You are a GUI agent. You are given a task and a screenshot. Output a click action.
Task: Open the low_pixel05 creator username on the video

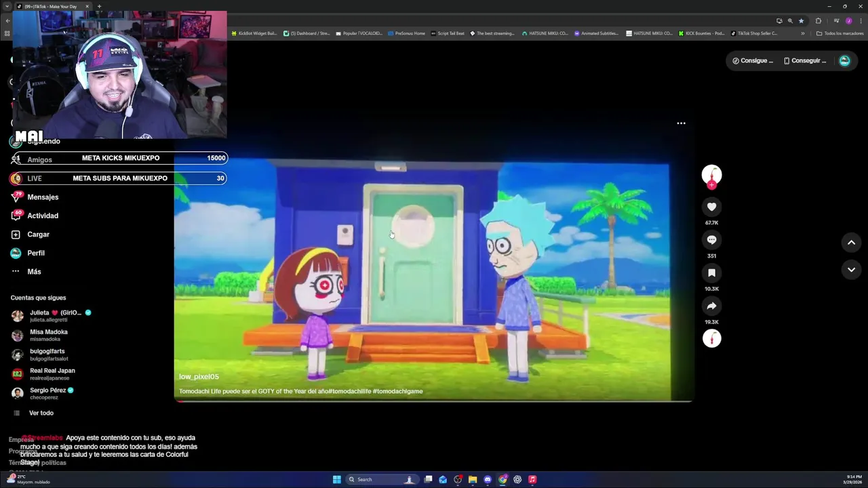coord(199,377)
